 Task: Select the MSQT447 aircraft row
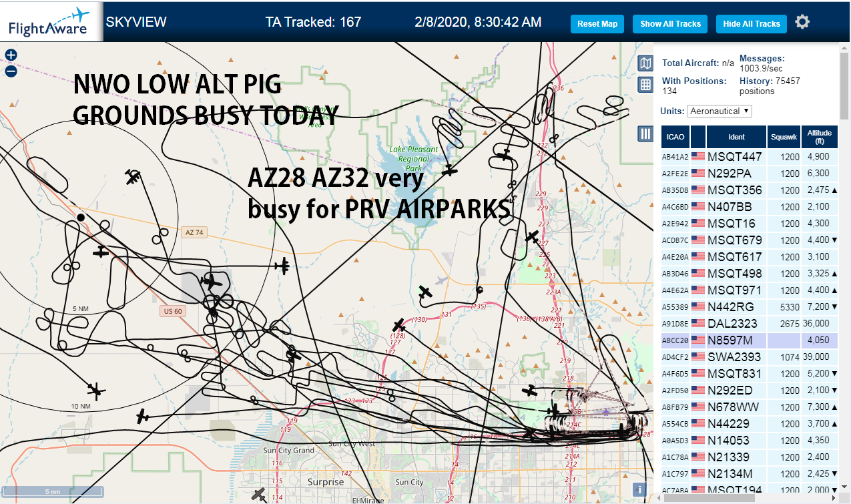tap(750, 157)
